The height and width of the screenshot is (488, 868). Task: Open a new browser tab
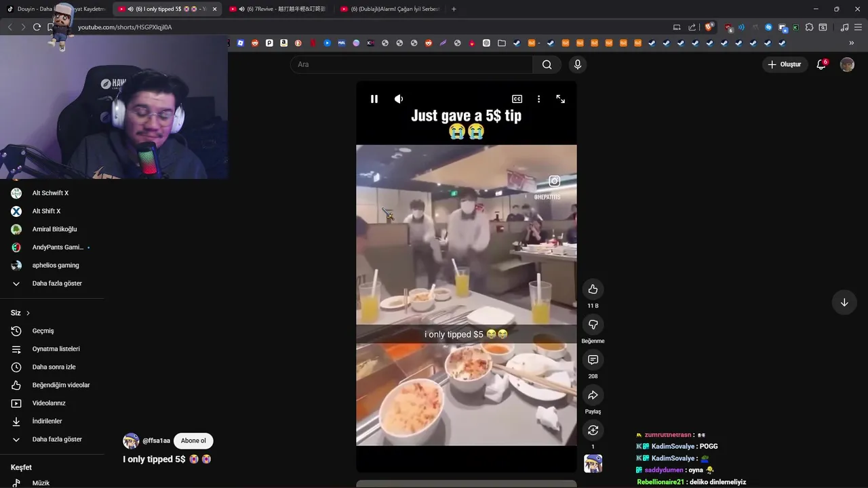point(454,9)
